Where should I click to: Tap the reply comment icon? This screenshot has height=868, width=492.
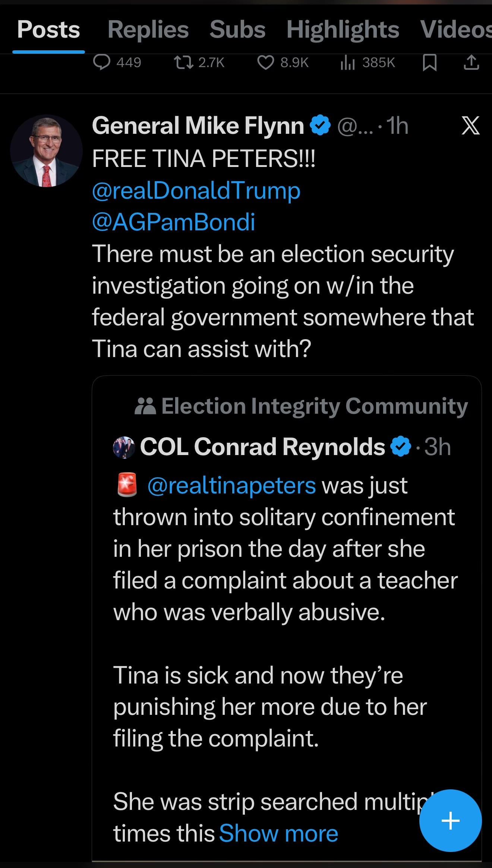tap(101, 62)
